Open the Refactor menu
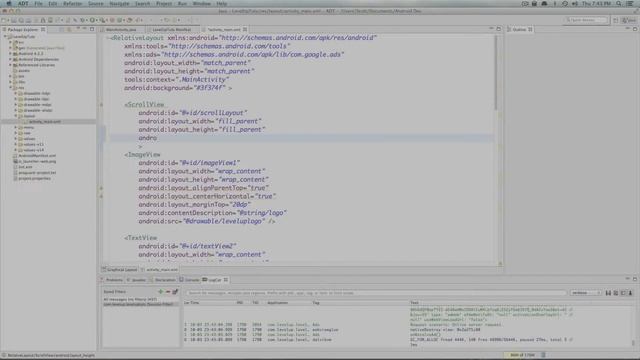Screen dimensions: 640x360 point(73,4)
